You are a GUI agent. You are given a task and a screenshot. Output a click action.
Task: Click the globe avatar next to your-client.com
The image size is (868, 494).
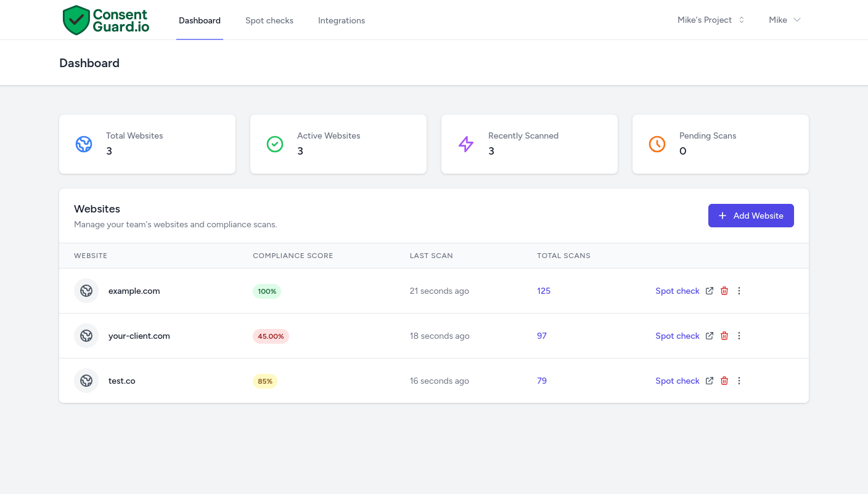point(86,335)
